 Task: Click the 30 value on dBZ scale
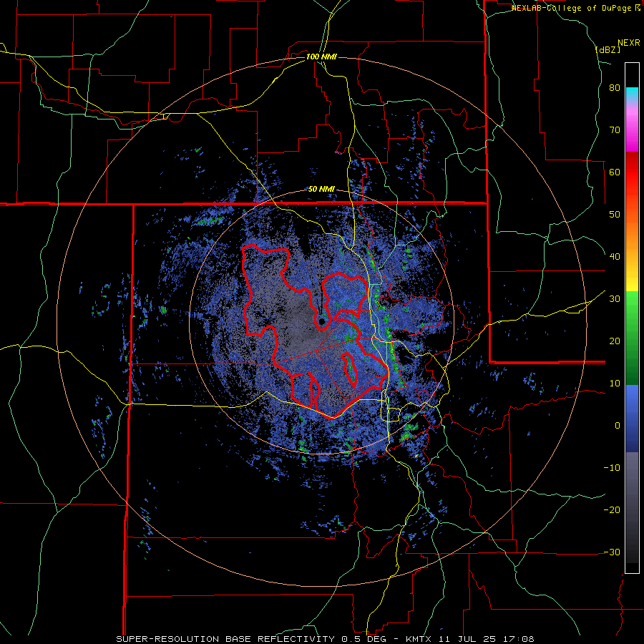point(615,299)
